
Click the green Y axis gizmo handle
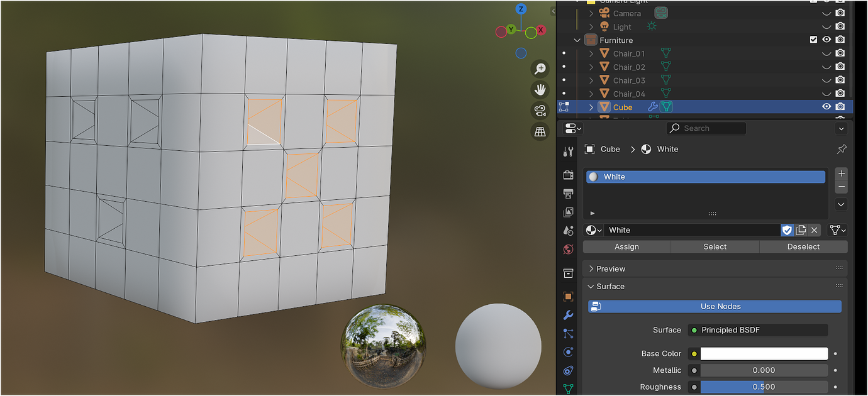511,30
